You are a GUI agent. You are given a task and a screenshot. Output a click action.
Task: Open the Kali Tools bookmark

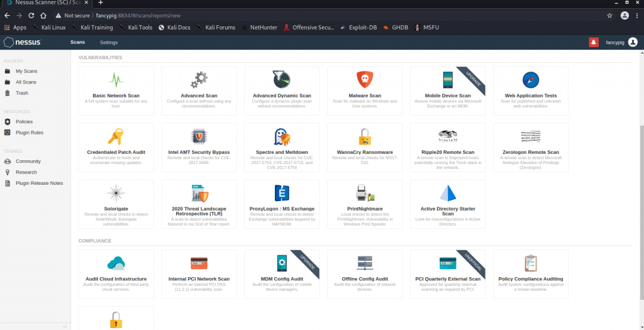[x=136, y=28]
